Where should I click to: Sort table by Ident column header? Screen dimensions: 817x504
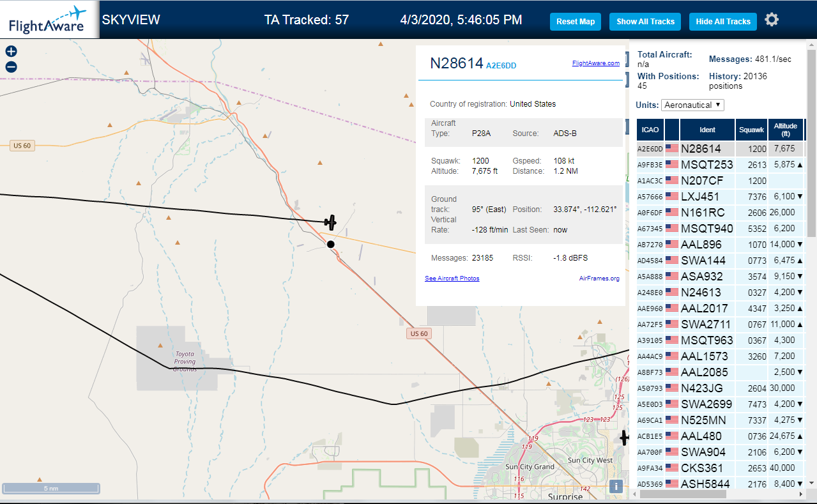(707, 130)
